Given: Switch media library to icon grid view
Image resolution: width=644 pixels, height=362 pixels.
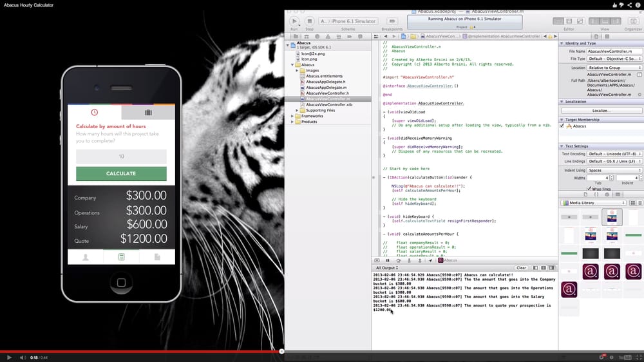Looking at the screenshot, I should pos(633,203).
